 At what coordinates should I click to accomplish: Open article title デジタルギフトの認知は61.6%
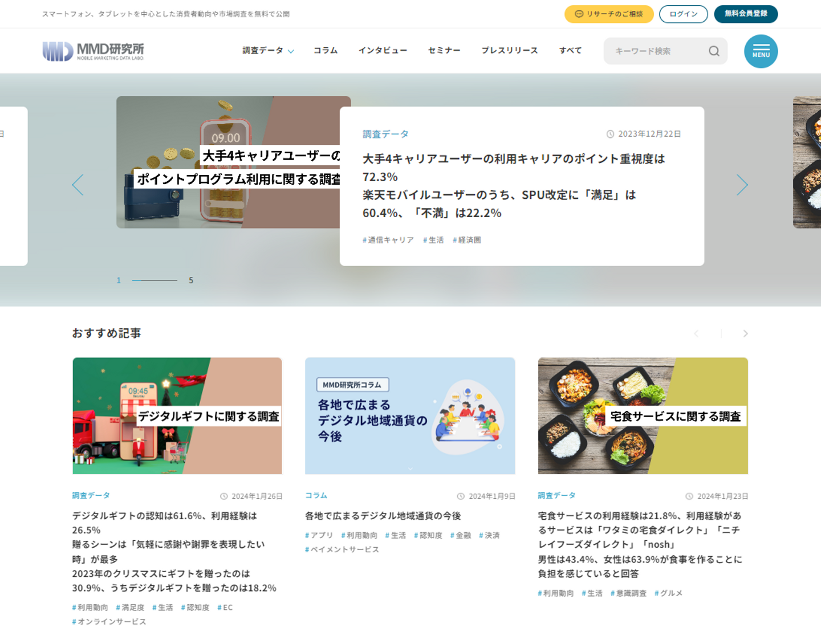click(x=174, y=552)
